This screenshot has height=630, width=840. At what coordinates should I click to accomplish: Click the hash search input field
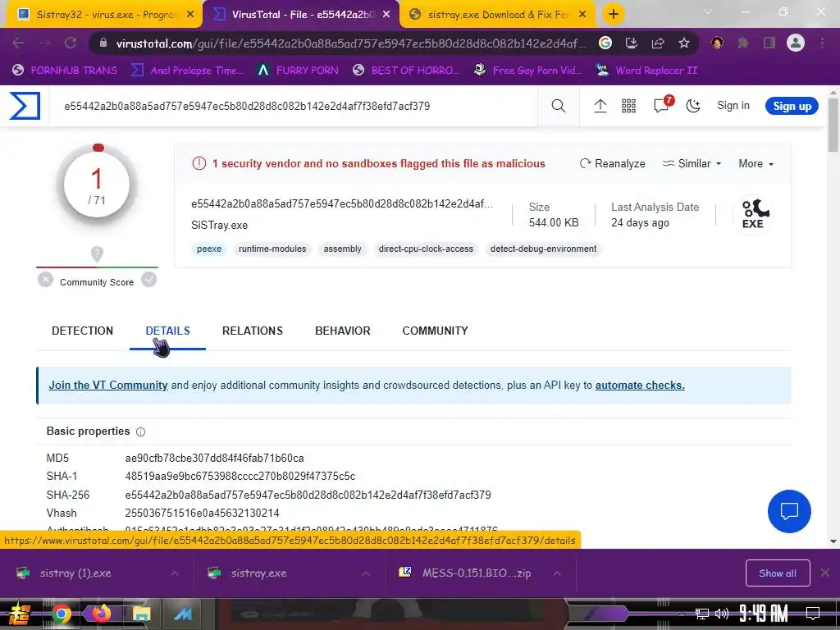[294, 106]
